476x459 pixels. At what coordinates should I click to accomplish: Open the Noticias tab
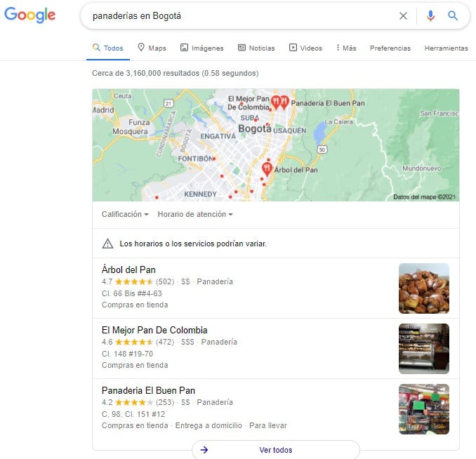(x=256, y=48)
